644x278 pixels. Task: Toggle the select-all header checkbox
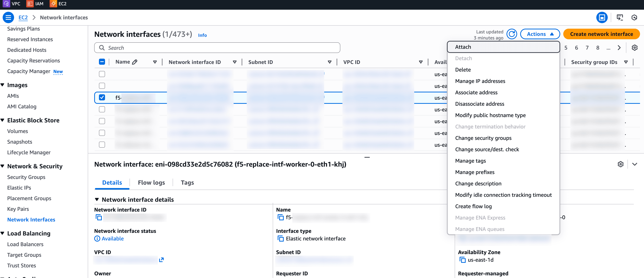pos(102,62)
